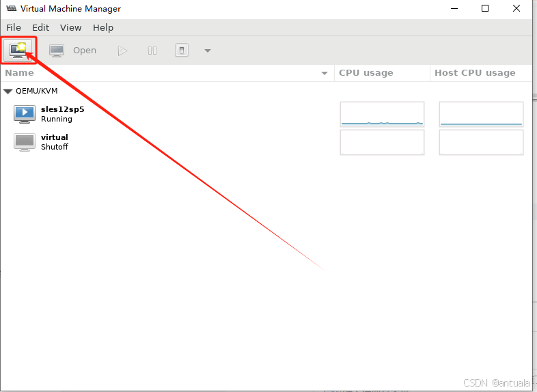Sort by CPU usage column
537x392 pixels.
click(382, 73)
